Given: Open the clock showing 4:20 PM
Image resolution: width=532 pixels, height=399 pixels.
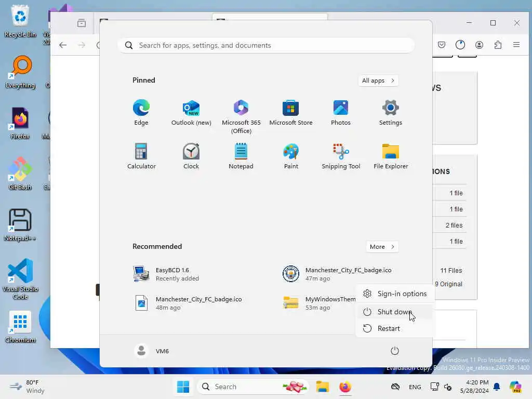Looking at the screenshot, I should point(474,387).
